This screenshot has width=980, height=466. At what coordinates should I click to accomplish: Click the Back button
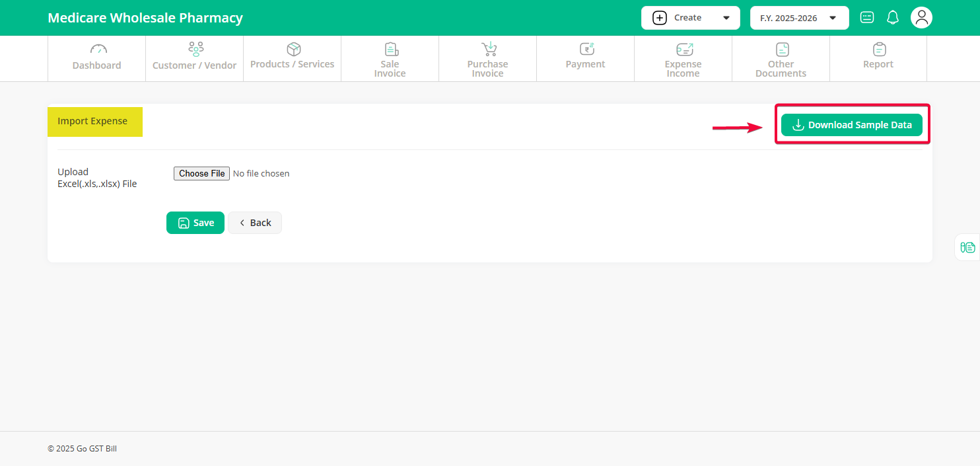point(255,223)
